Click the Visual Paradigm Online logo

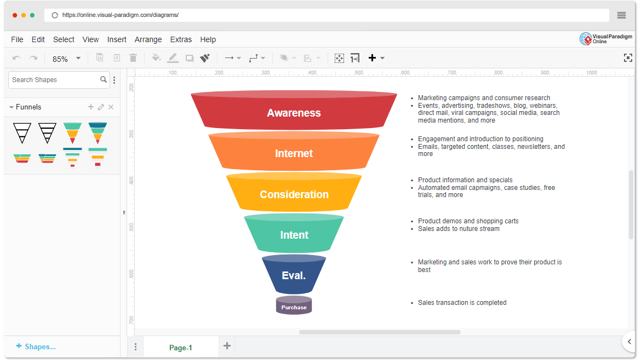click(606, 39)
